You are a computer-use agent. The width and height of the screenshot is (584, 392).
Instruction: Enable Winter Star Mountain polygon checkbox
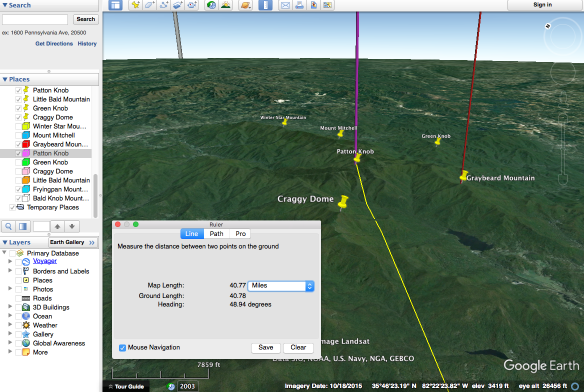coord(18,126)
